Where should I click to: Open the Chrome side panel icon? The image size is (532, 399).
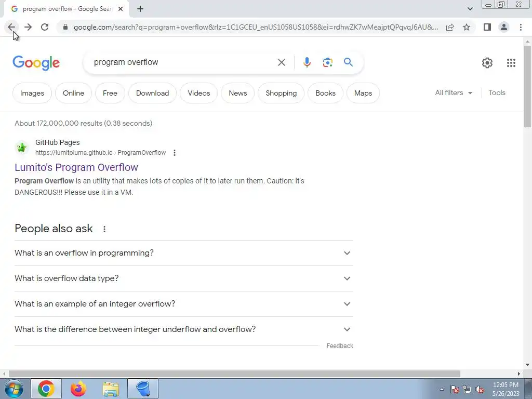(x=487, y=27)
